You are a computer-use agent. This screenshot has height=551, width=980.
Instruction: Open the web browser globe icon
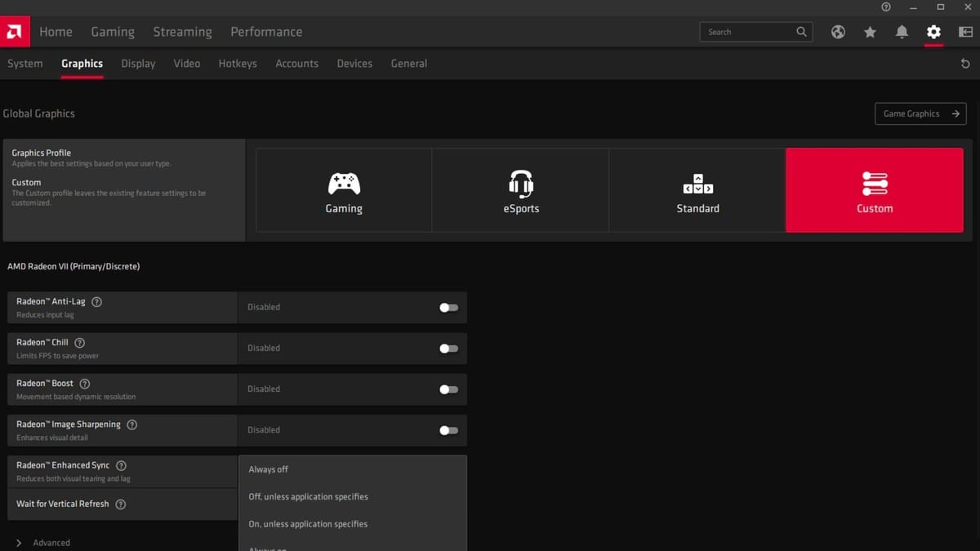pos(838,32)
